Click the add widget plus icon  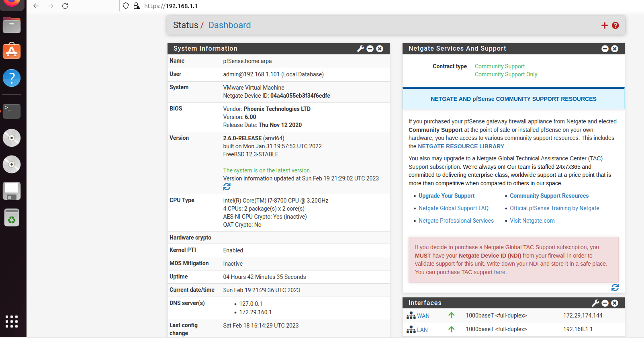pos(605,26)
